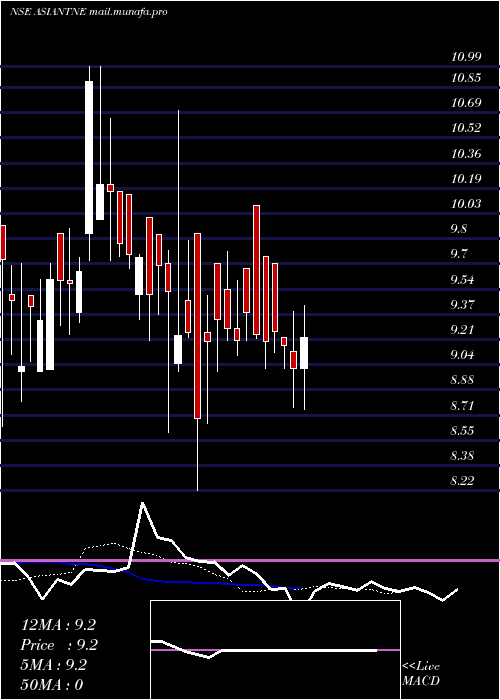This screenshot has height=700, width=500.
Task: Click inside the Live MACD inset chart
Action: (275, 650)
